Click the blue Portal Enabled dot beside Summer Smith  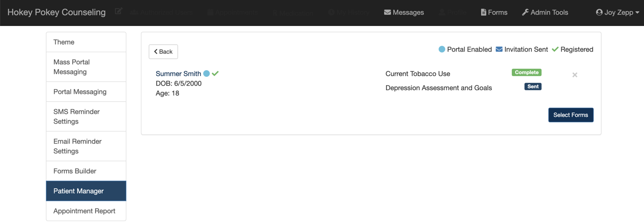pos(207,74)
